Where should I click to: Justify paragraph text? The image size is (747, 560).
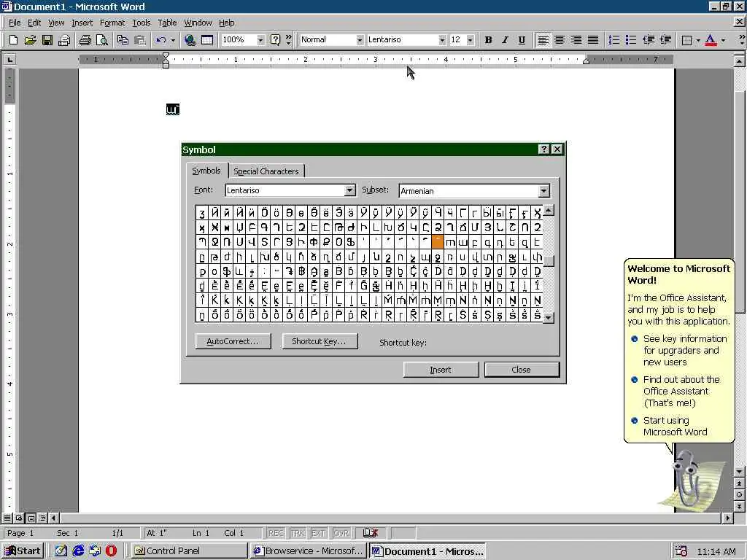coord(592,40)
